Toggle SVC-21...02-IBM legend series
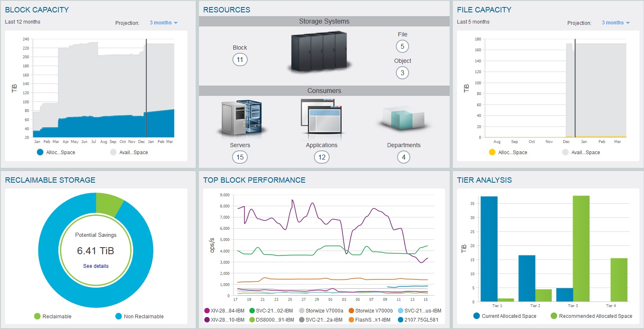644x329 pixels. (x=271, y=310)
